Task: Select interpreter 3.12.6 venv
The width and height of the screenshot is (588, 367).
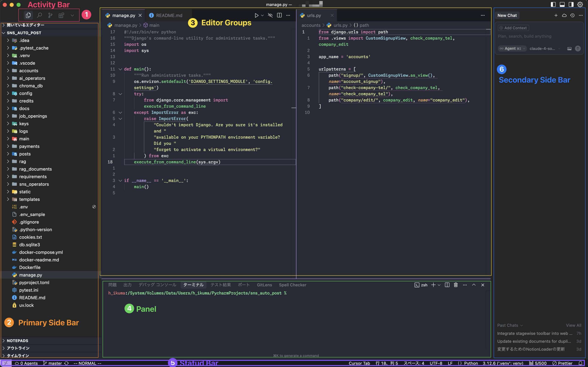Action: click(x=503, y=363)
